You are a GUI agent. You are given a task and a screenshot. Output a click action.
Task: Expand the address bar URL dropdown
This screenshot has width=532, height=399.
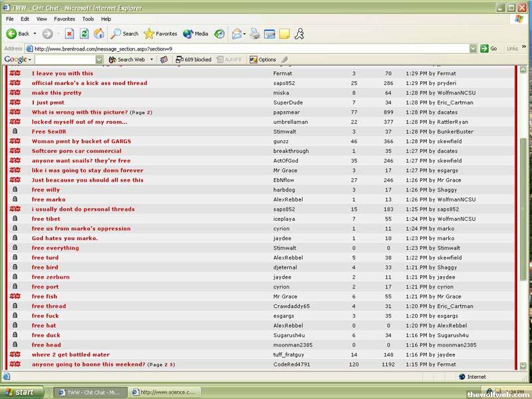[x=473, y=49]
